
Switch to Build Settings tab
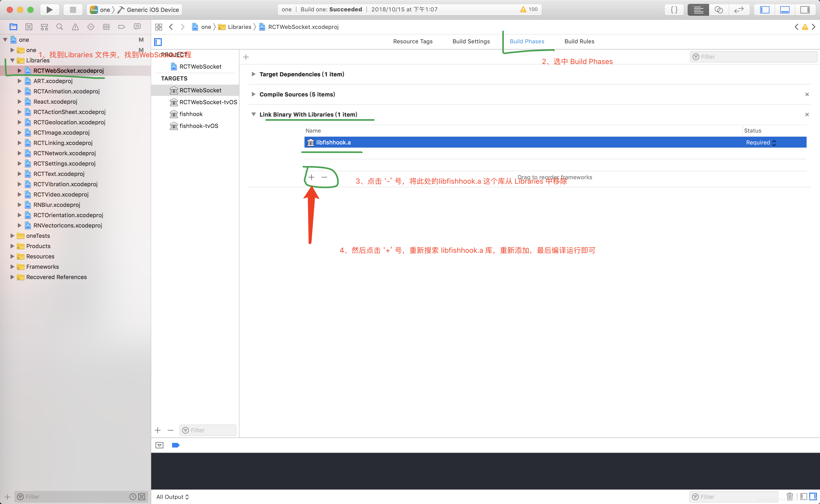pyautogui.click(x=471, y=41)
